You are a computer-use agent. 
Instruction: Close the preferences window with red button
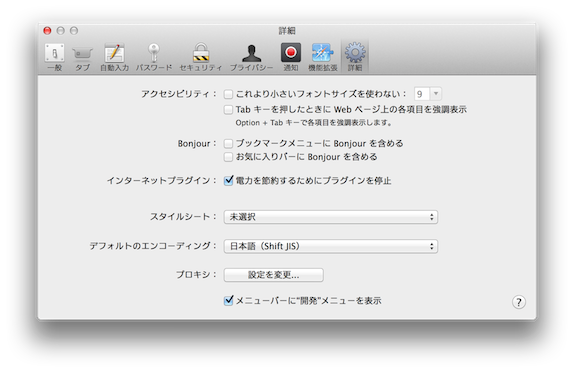click(47, 31)
